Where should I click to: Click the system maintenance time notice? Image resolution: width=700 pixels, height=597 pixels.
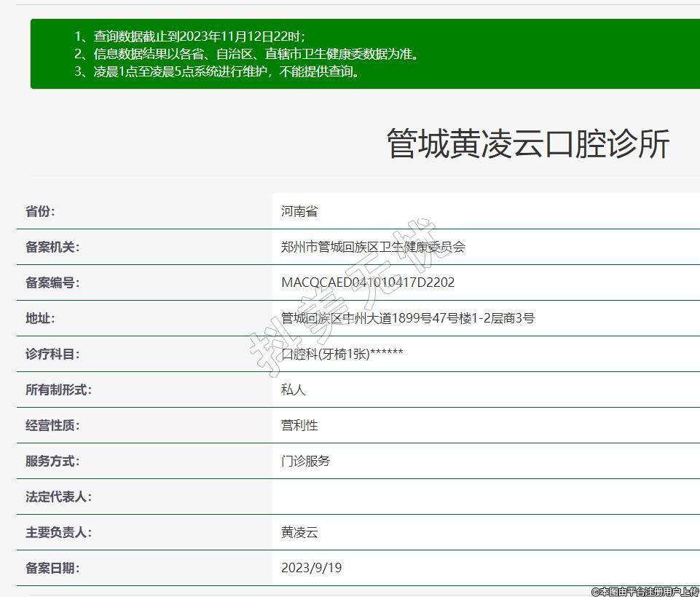coord(217,71)
